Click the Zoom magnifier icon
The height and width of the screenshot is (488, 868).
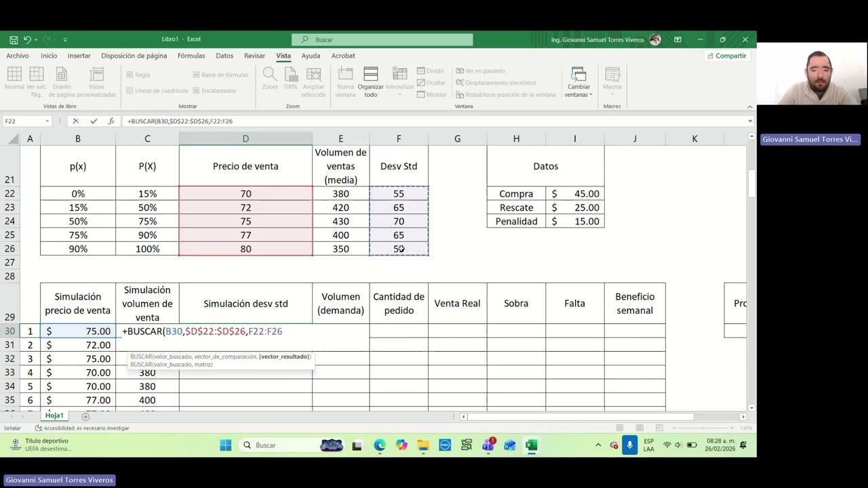pyautogui.click(x=270, y=75)
